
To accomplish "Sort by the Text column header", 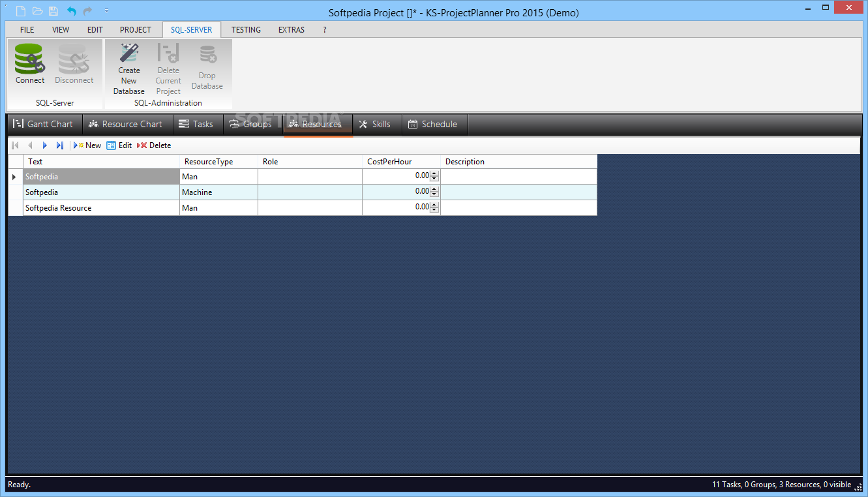I will [x=101, y=162].
